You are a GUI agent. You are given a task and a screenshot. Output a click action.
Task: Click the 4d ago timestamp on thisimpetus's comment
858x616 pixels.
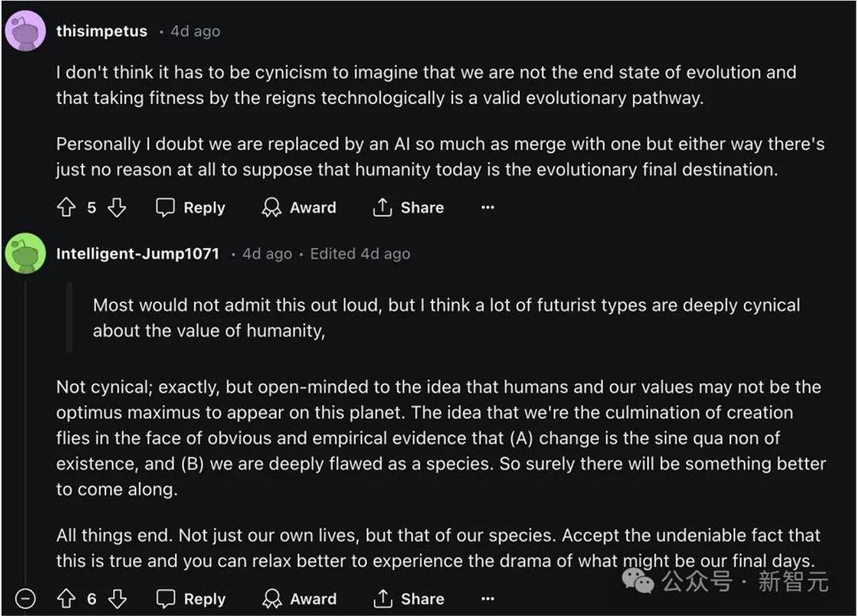tap(195, 31)
